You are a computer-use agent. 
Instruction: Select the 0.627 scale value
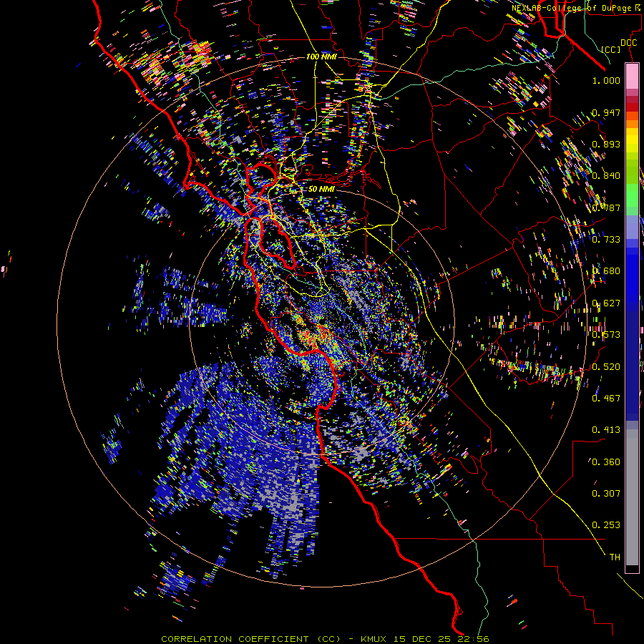(606, 303)
